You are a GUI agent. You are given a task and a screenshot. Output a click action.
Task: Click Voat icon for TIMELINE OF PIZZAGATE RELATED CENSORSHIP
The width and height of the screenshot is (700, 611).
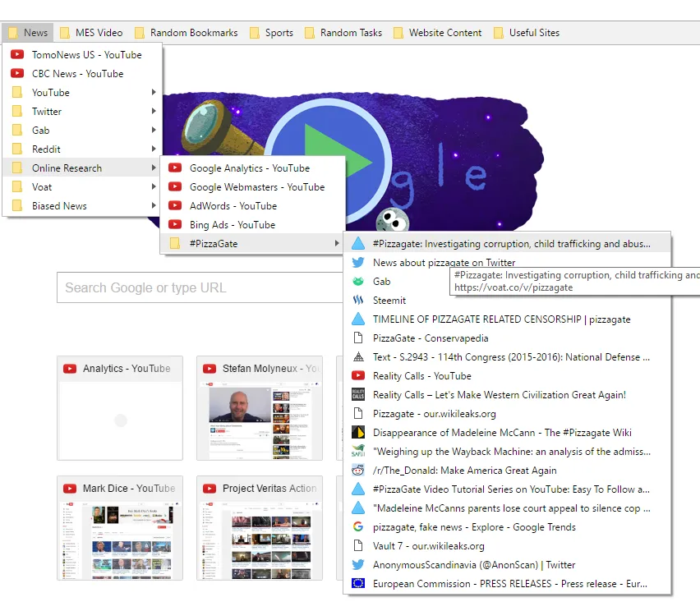pyautogui.click(x=358, y=319)
